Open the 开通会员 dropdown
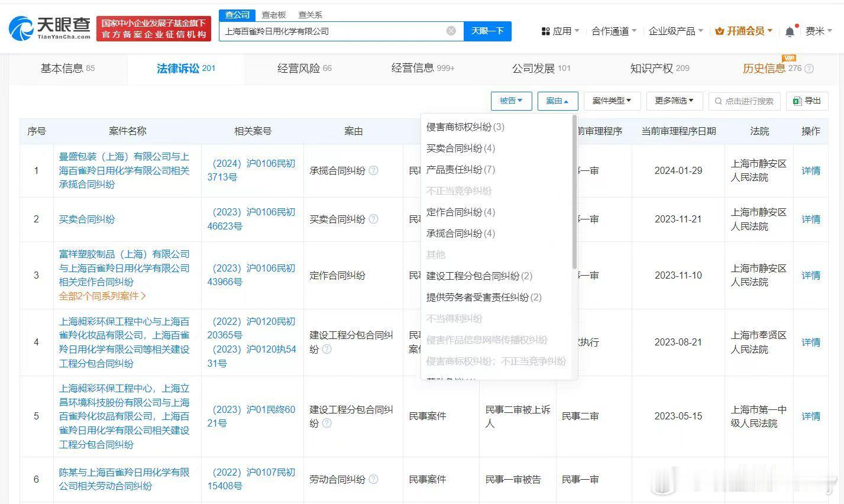The width and height of the screenshot is (844, 504). pos(743,31)
